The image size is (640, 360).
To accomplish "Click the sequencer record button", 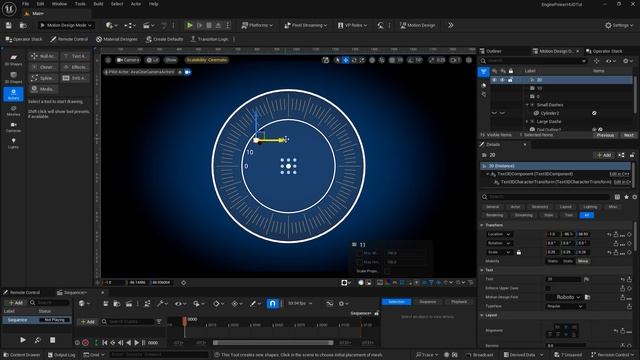I will click(85, 343).
